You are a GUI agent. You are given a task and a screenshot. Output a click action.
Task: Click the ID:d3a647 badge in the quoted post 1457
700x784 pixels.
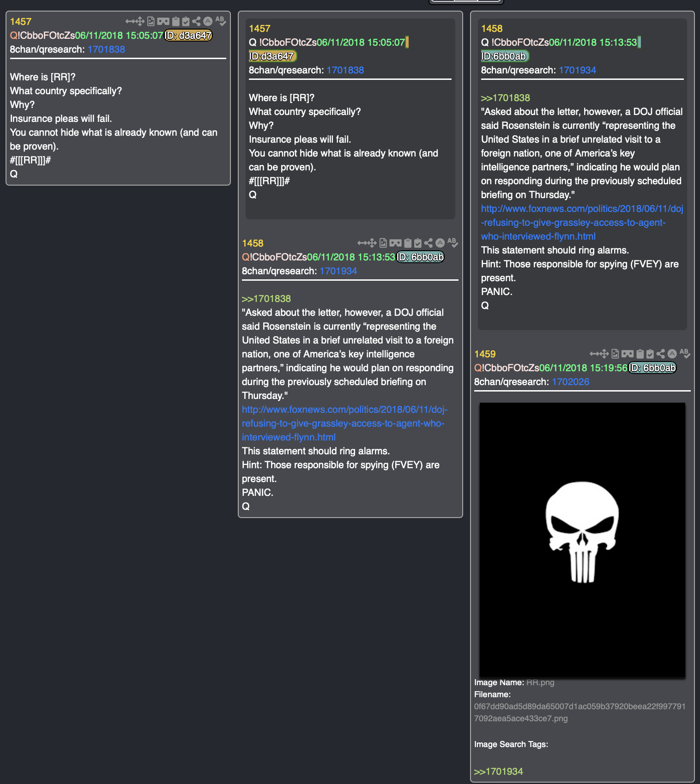point(272,56)
